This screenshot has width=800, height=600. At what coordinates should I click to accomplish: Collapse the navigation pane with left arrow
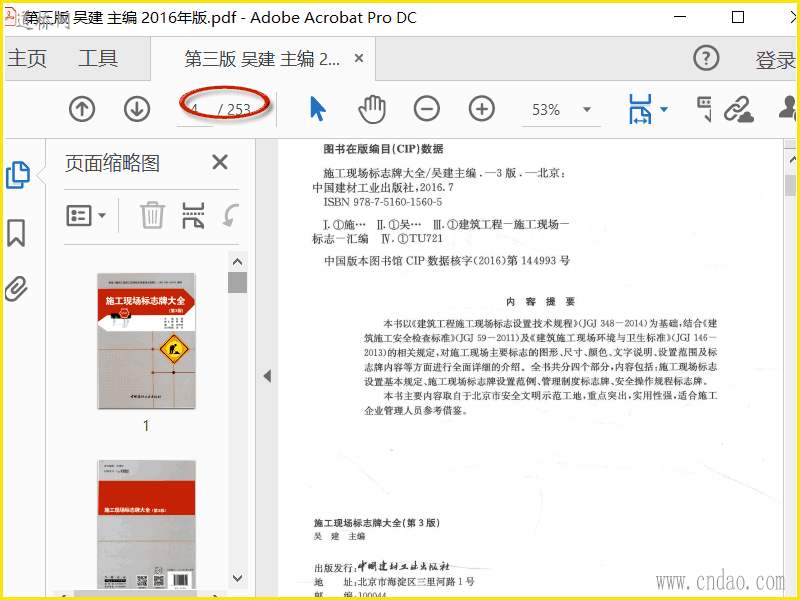[267, 376]
